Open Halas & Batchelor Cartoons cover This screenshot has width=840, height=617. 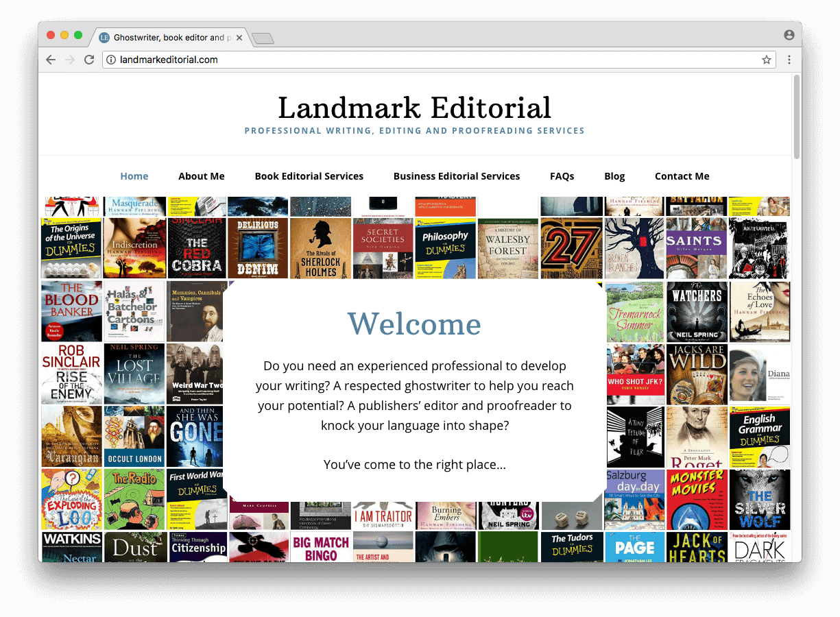coord(134,311)
